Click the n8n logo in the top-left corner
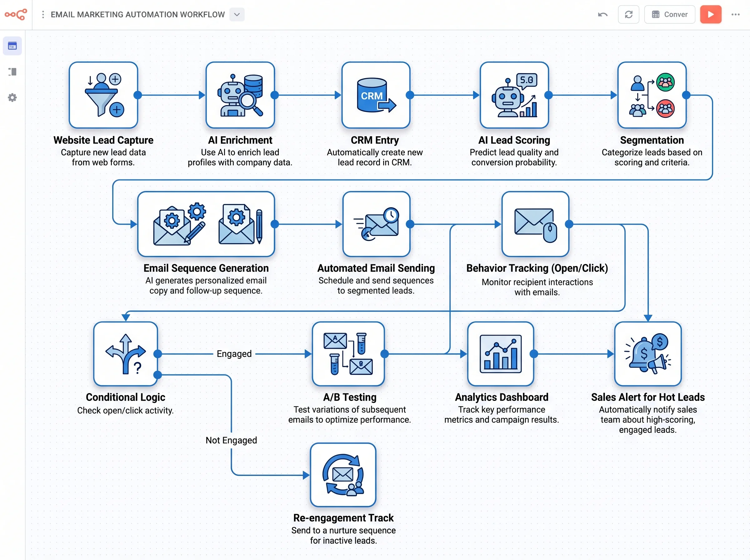Screen dimensions: 750x560 tap(15, 14)
